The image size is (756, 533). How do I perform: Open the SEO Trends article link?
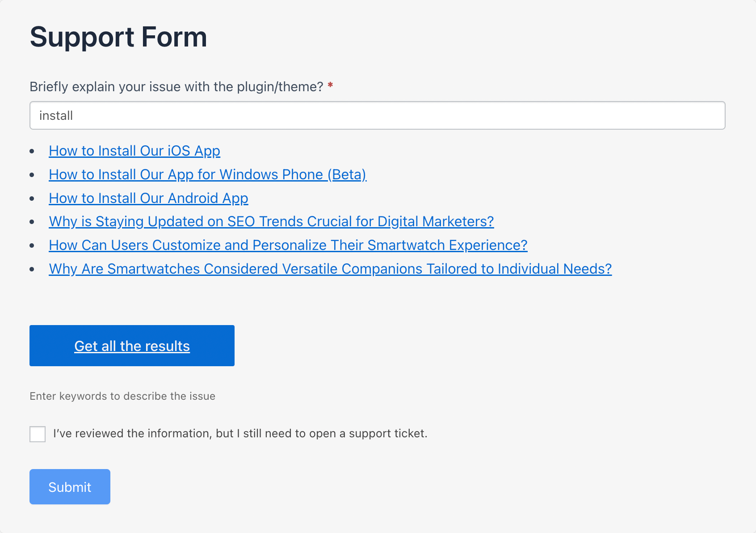(271, 222)
